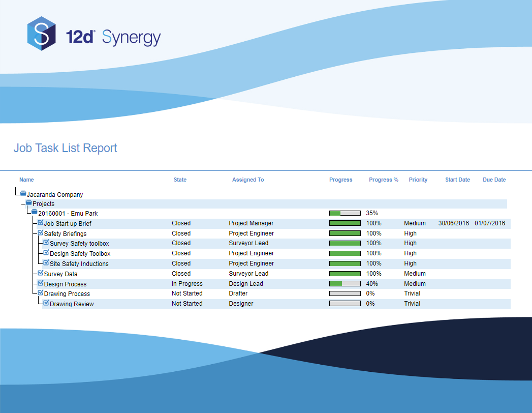Click the Jacaranda Company folder icon
The image size is (532, 413).
23,194
